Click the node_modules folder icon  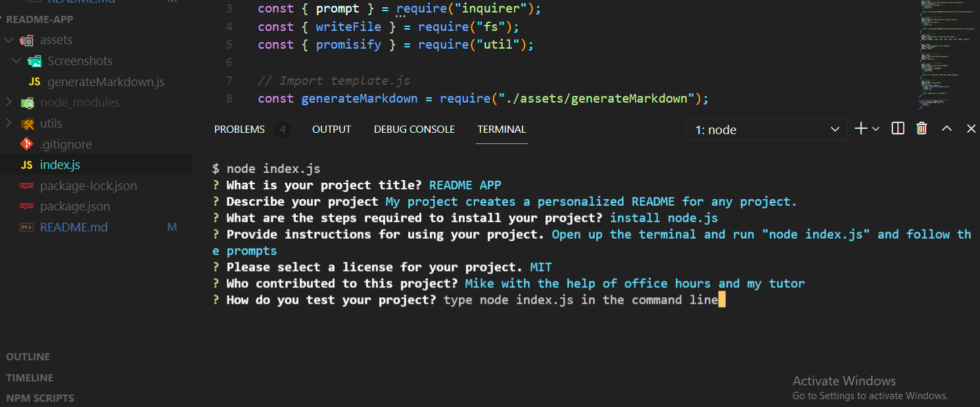[27, 103]
